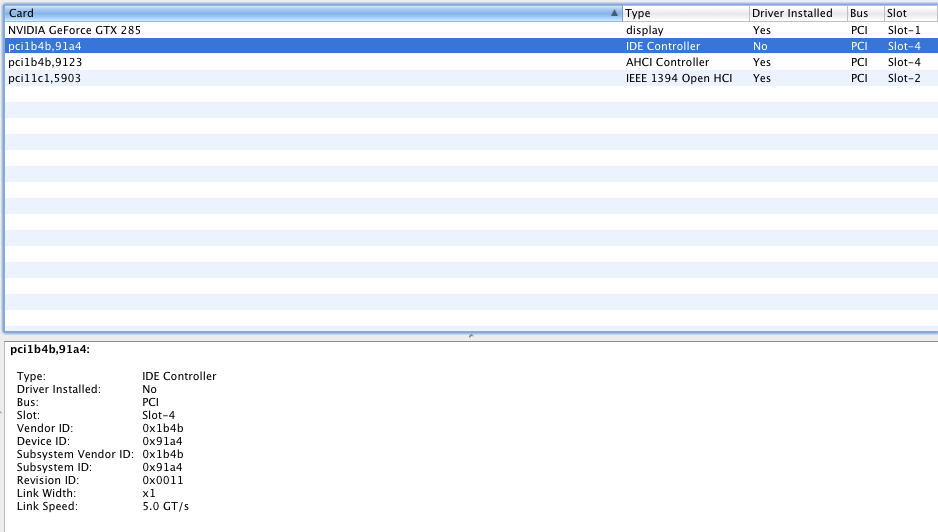Sort by the Card column header
Image resolution: width=938 pixels, height=532 pixels.
(313, 13)
